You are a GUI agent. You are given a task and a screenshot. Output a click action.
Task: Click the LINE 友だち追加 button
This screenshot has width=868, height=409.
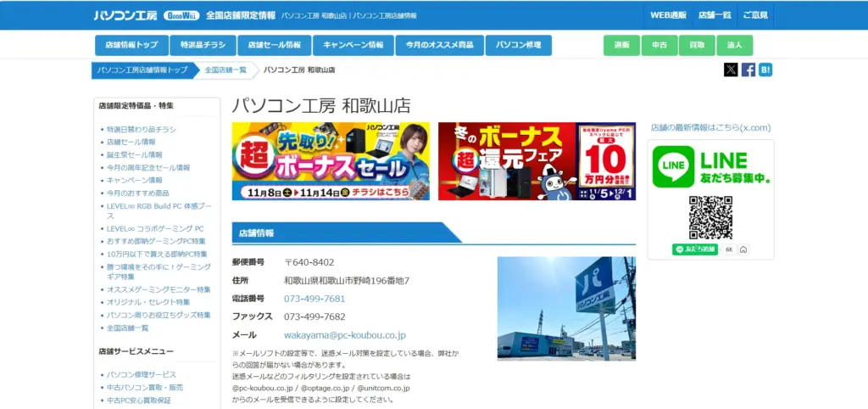(695, 249)
